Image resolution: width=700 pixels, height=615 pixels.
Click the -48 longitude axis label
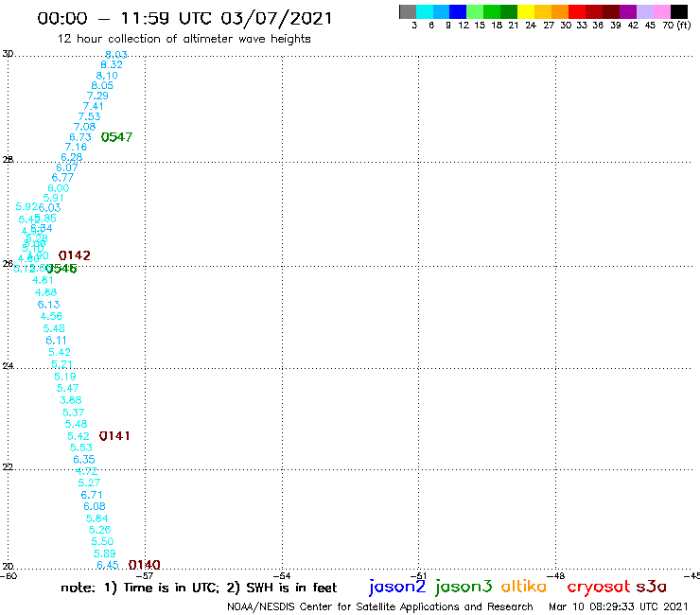click(x=557, y=576)
